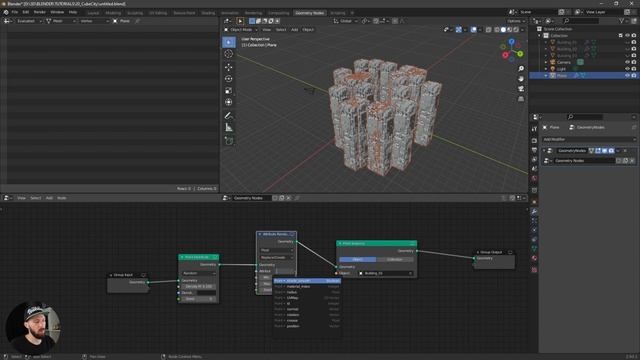The width and height of the screenshot is (640, 360).
Task: Select the Measure tool
Action: click(x=229, y=128)
